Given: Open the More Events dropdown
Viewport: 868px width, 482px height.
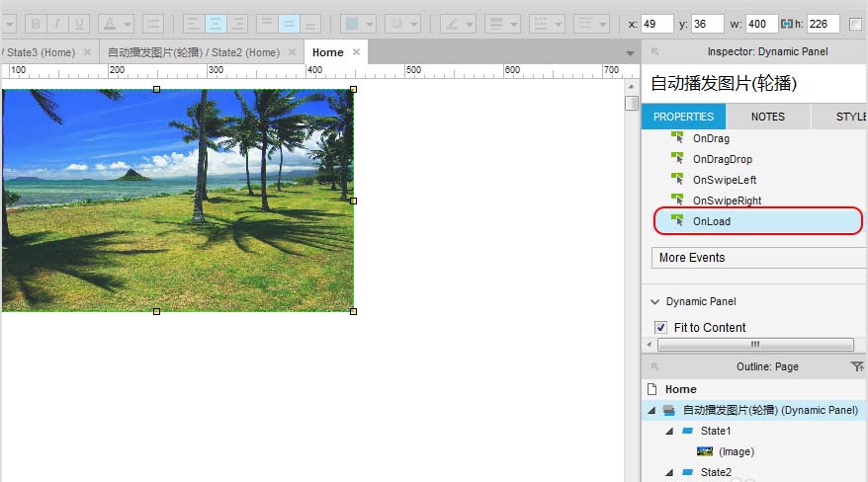Looking at the screenshot, I should [x=759, y=258].
